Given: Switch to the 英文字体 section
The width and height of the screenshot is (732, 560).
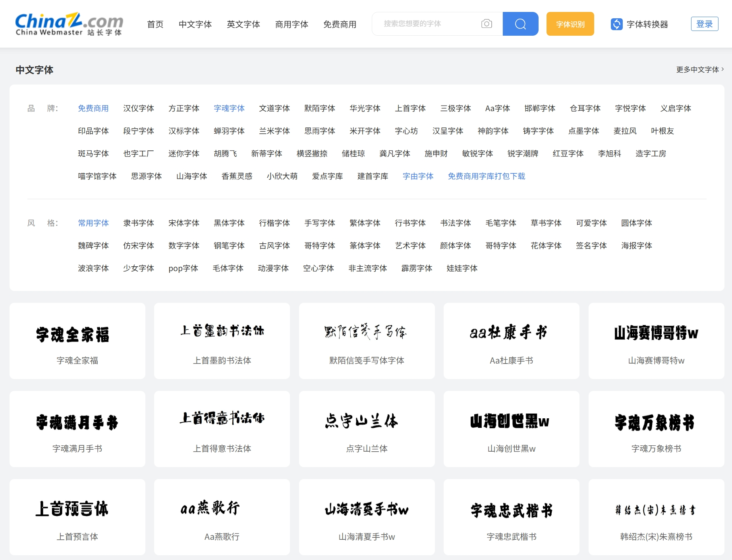Looking at the screenshot, I should 243,24.
